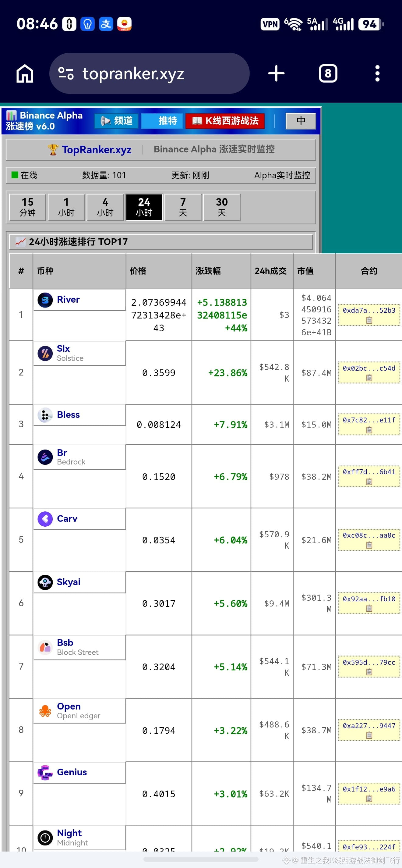
Task: Click contract address 0x1f12...e9a6
Action: pyautogui.click(x=369, y=789)
